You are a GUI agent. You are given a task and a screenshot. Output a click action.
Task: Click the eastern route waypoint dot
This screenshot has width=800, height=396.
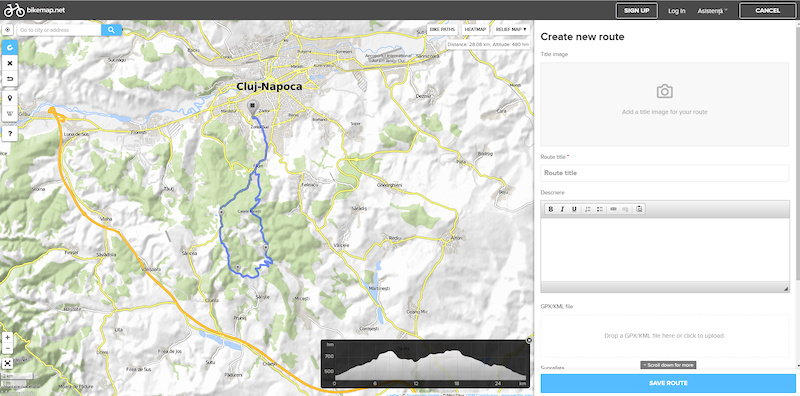266,247
